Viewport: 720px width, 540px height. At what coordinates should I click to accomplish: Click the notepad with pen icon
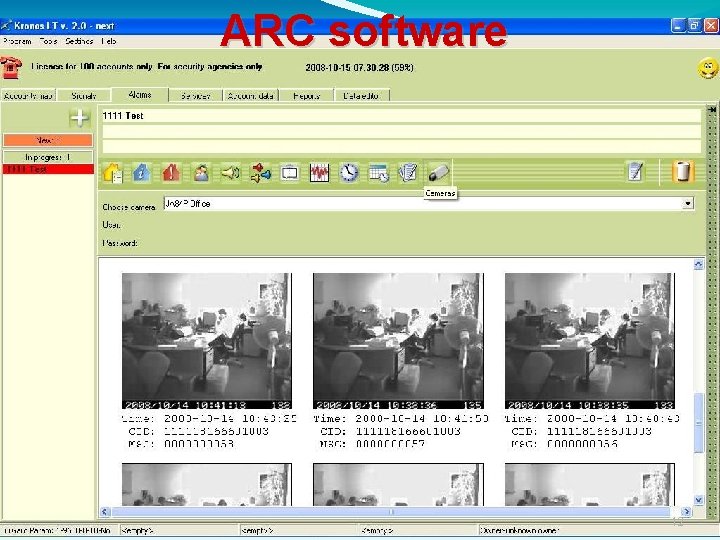(x=636, y=172)
